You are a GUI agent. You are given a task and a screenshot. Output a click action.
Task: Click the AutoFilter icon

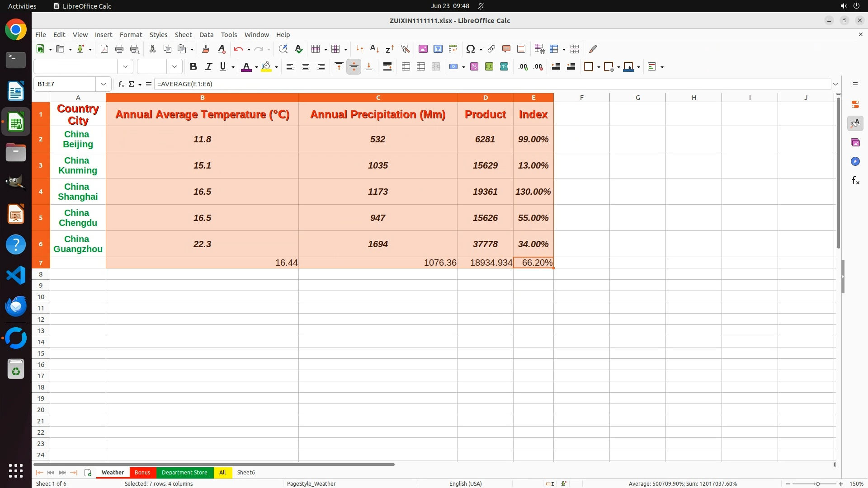tap(405, 49)
